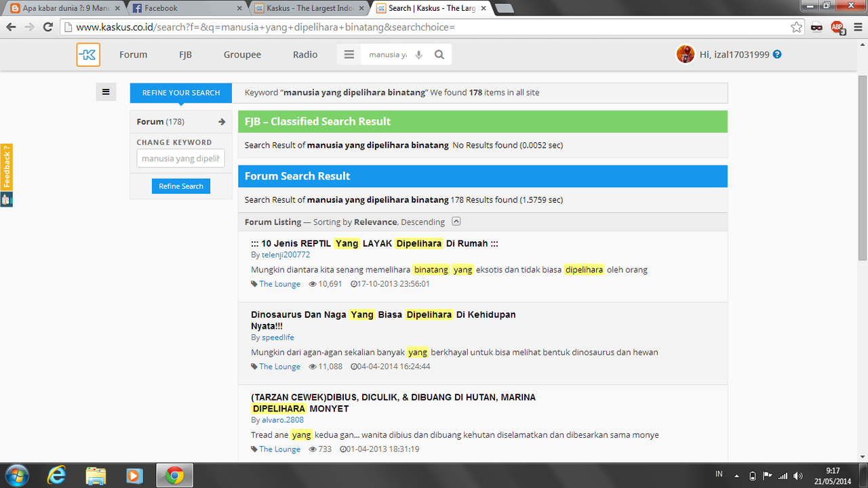This screenshot has width=868, height=488.
Task: Click the arrow next to Forum (178)
Action: coord(222,122)
